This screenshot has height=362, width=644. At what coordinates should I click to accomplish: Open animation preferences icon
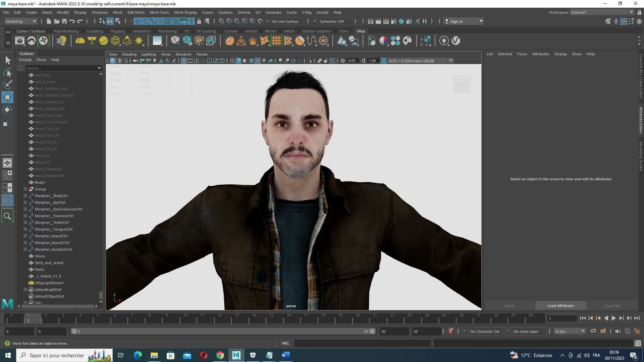tap(637, 331)
